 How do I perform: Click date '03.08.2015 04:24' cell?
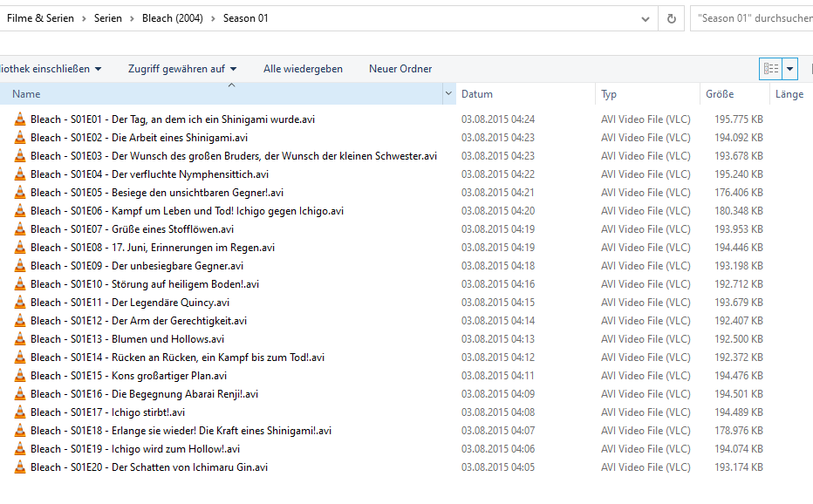[x=498, y=119]
